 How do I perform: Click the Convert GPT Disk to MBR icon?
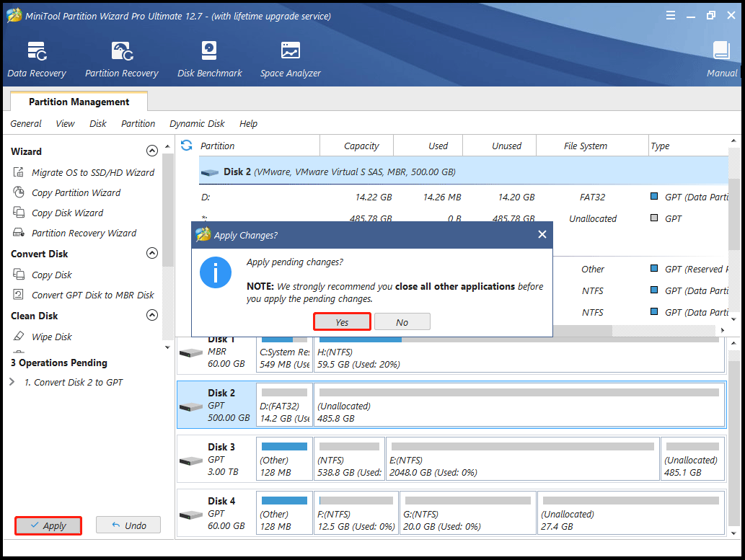(x=19, y=295)
